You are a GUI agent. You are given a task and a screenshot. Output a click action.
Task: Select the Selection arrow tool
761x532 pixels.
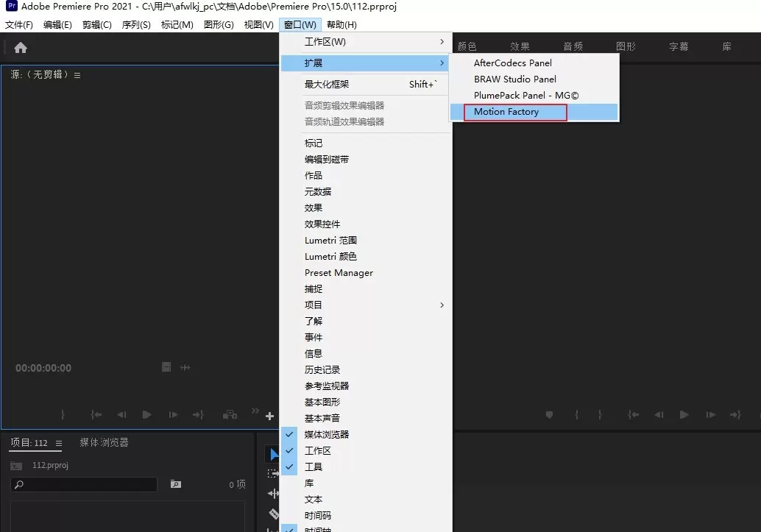point(275,454)
